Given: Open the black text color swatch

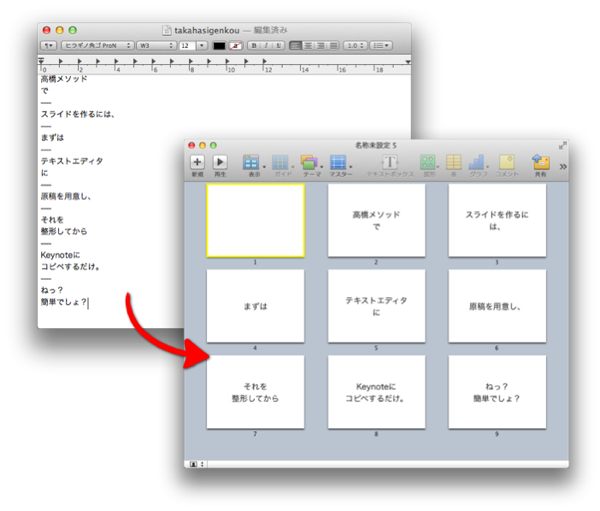Looking at the screenshot, I should click(x=219, y=46).
